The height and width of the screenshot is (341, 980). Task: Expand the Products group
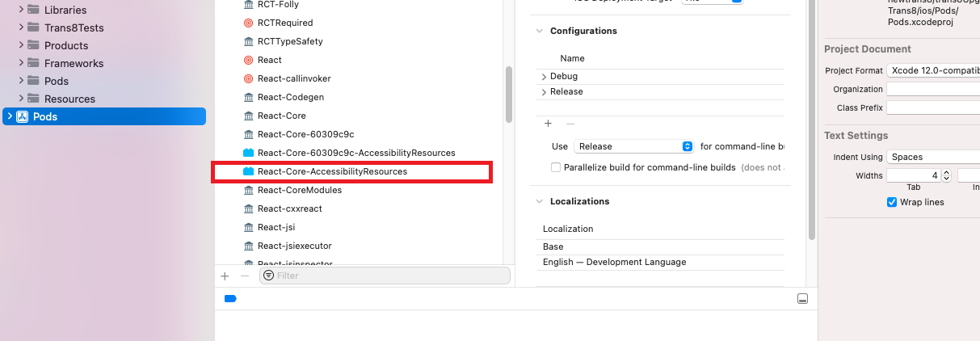pos(20,45)
